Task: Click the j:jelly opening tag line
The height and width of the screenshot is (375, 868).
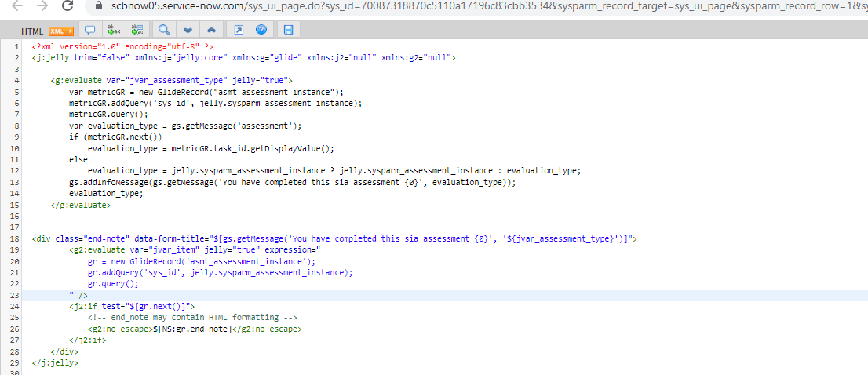Action: coord(243,58)
